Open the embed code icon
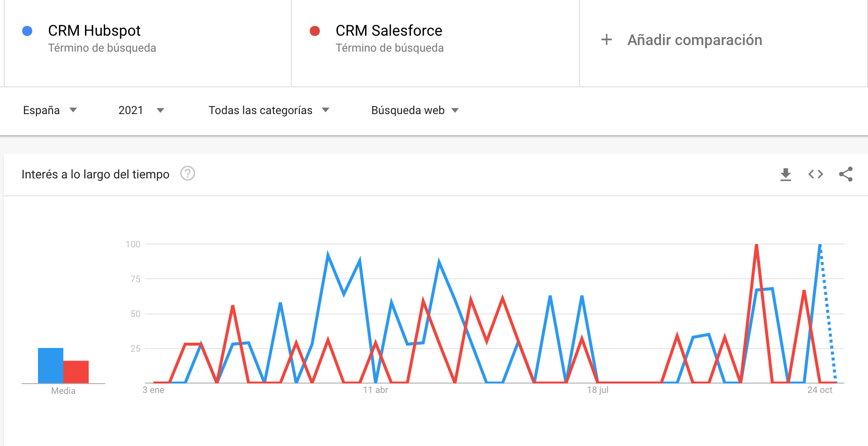Viewport: 868px width, 446px height. pos(815,174)
